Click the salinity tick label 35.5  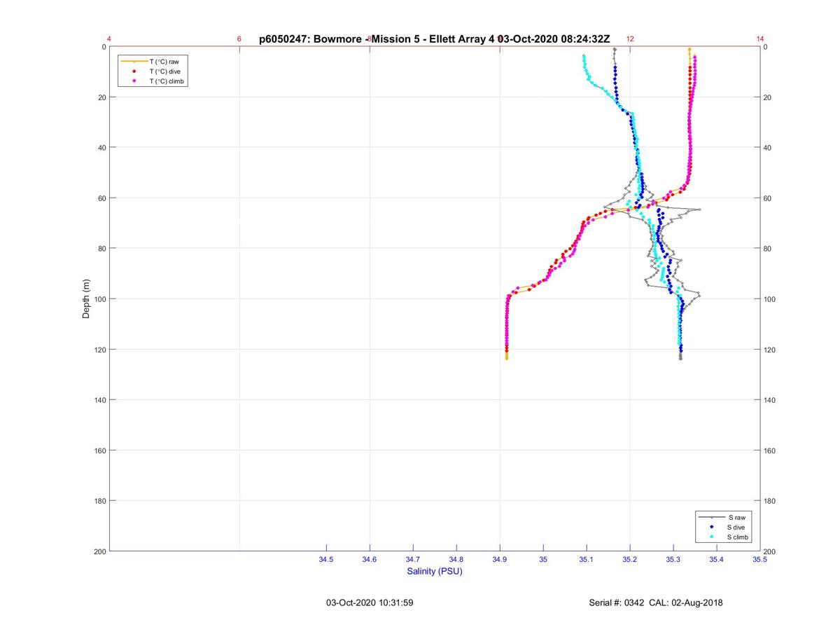click(760, 560)
